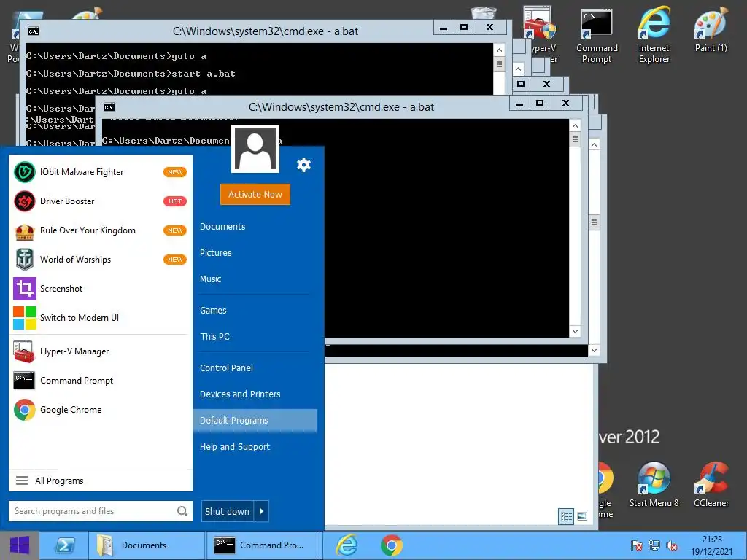747x560 pixels.
Task: Click the Shut down button
Action: tap(228, 511)
